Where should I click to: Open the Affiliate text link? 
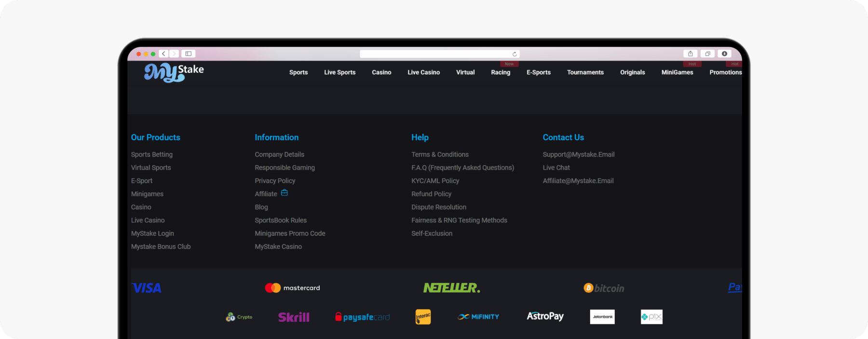[266, 194]
